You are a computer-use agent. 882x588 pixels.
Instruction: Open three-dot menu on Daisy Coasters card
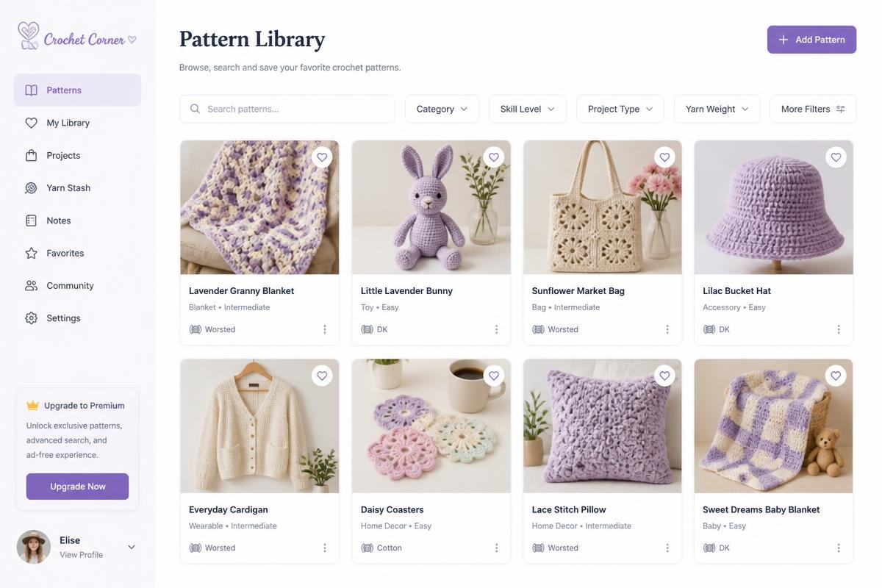point(496,548)
